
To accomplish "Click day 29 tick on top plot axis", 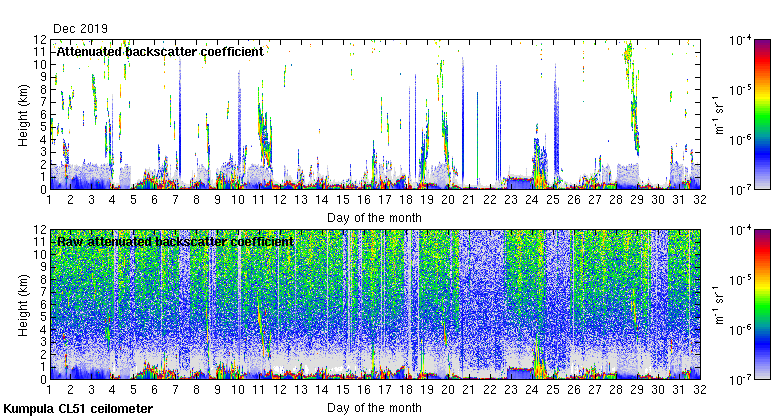I will click(637, 200).
